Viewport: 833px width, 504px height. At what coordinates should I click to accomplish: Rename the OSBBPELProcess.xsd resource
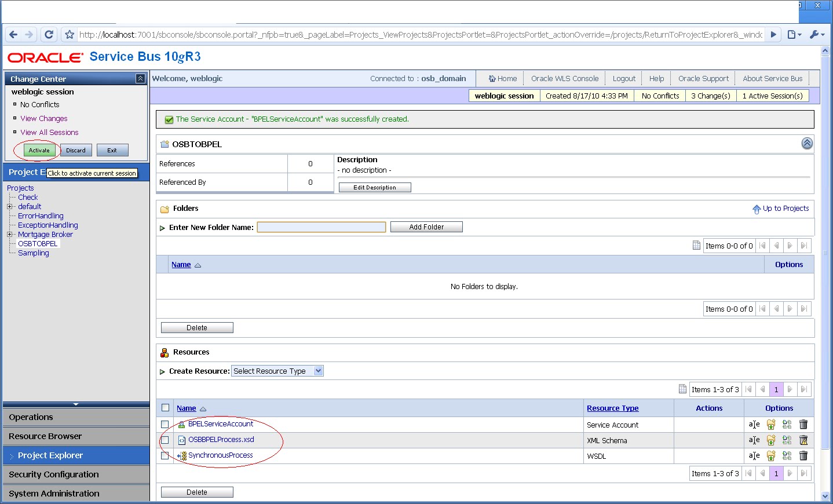coord(754,440)
